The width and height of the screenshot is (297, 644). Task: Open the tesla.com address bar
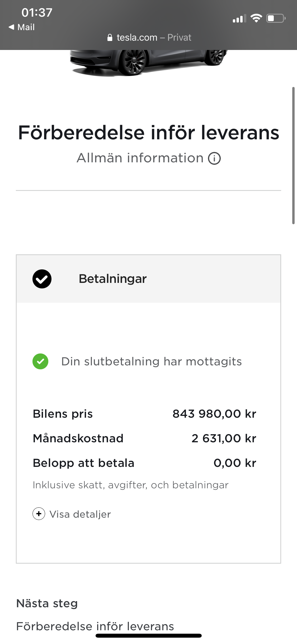tap(149, 38)
